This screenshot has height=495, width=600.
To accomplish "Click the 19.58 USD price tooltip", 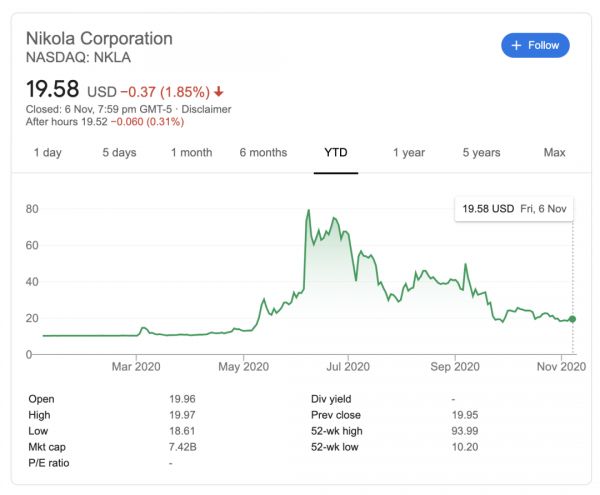I will [x=514, y=209].
